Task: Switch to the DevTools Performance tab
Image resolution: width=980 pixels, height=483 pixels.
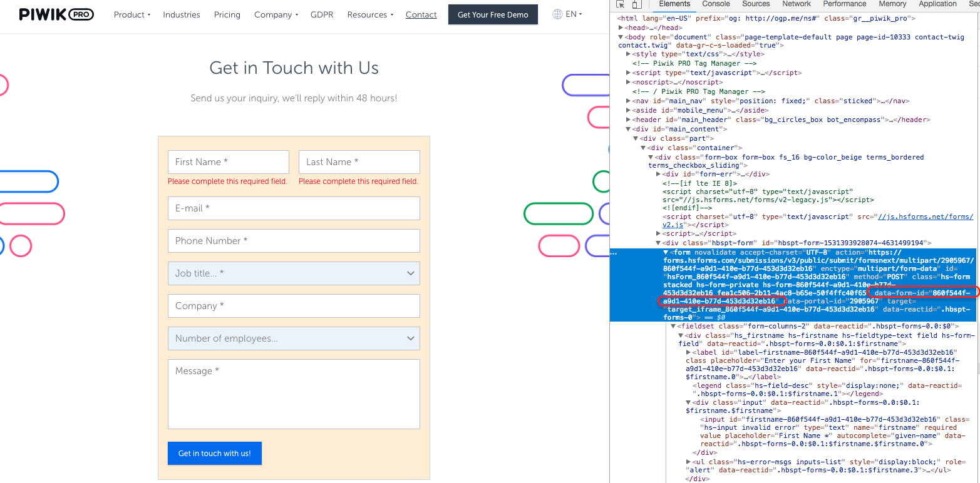Action: click(x=845, y=4)
